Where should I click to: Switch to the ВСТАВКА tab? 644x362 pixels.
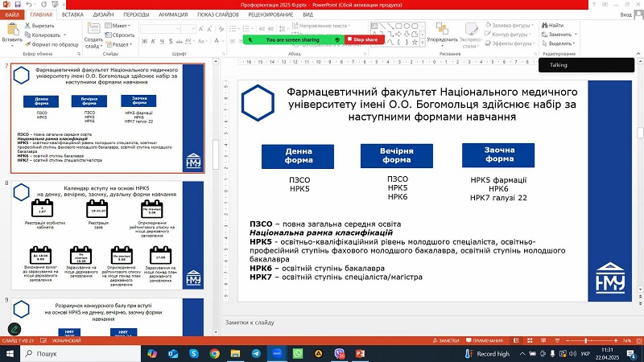(x=72, y=14)
